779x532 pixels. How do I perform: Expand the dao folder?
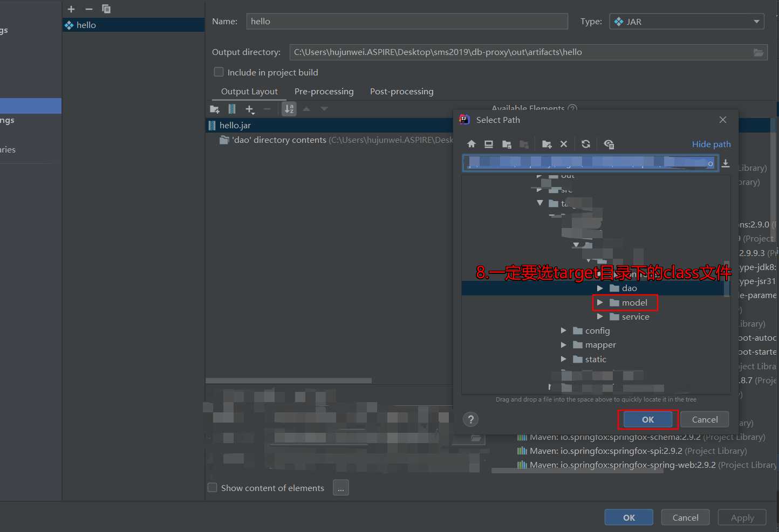pyautogui.click(x=600, y=288)
